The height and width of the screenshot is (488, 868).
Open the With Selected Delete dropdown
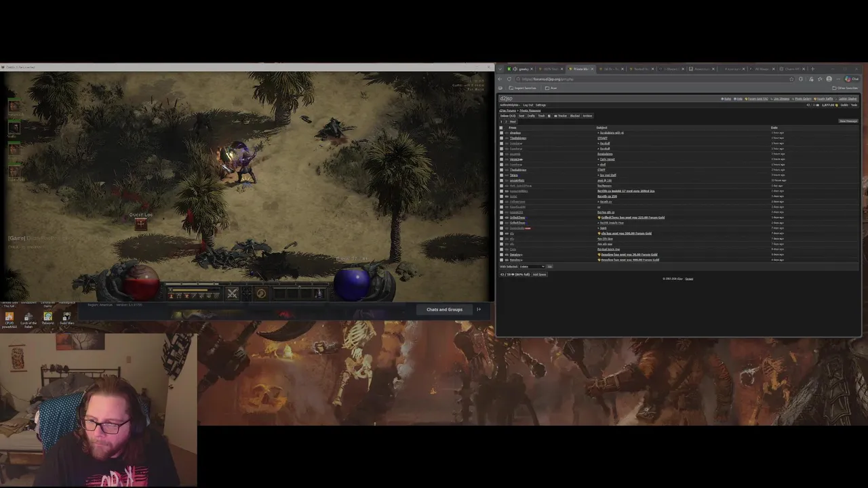pos(532,266)
